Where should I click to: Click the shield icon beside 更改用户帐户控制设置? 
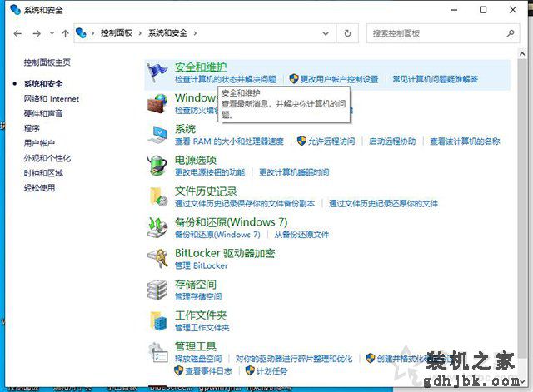(x=294, y=79)
